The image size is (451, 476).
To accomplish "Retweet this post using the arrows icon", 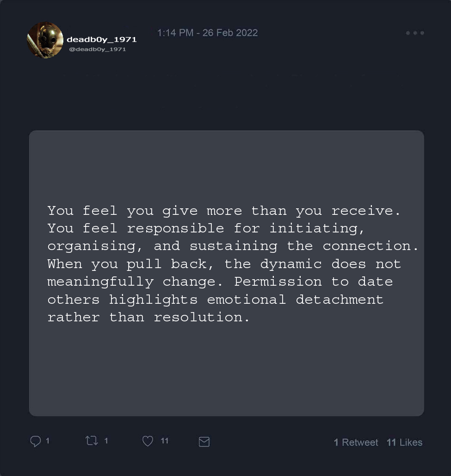I will click(92, 441).
